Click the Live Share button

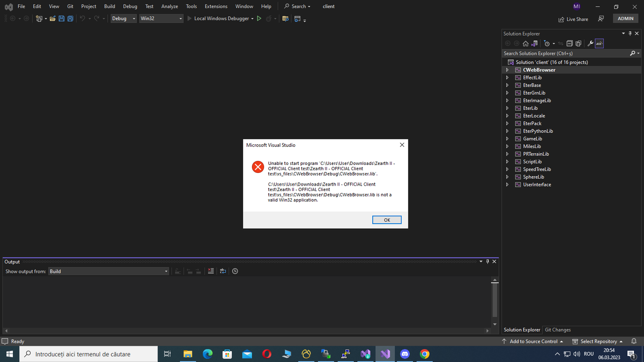[x=573, y=19]
